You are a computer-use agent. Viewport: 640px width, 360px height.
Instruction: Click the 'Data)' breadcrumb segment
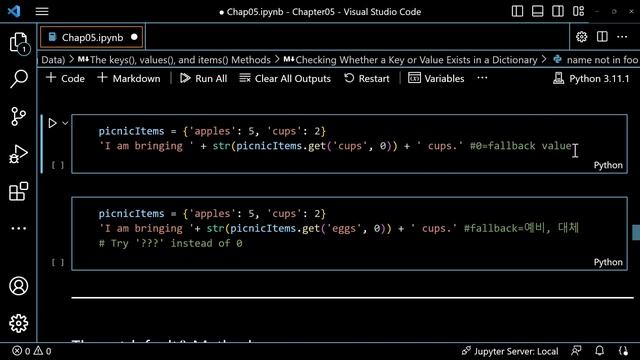[x=53, y=60]
